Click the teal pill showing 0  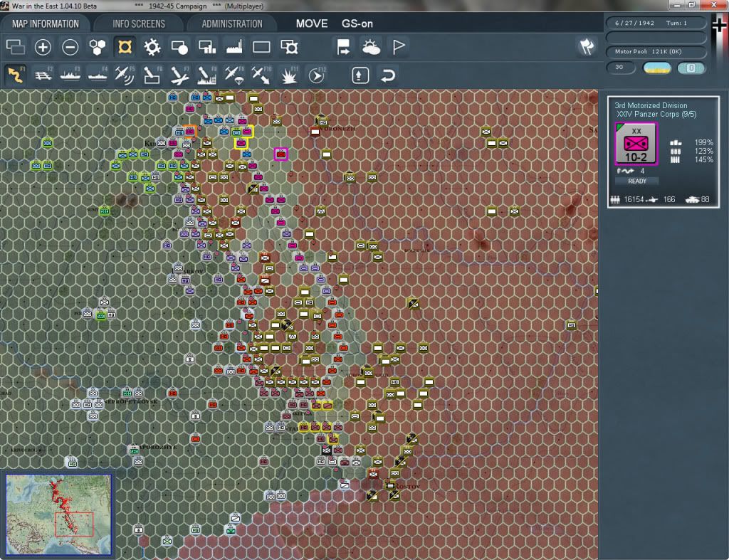tap(691, 68)
